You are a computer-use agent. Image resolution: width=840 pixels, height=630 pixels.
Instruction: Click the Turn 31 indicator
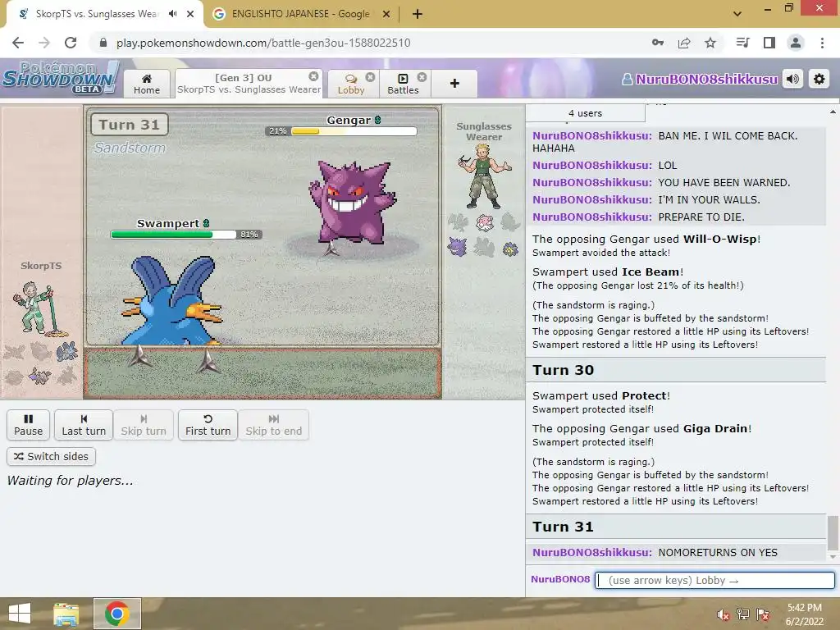129,125
